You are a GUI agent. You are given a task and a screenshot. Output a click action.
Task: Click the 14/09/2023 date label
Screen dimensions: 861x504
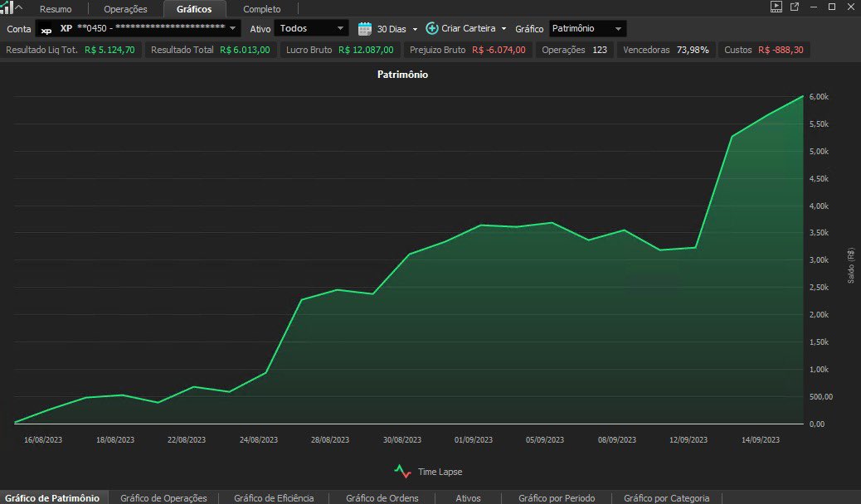click(x=761, y=439)
